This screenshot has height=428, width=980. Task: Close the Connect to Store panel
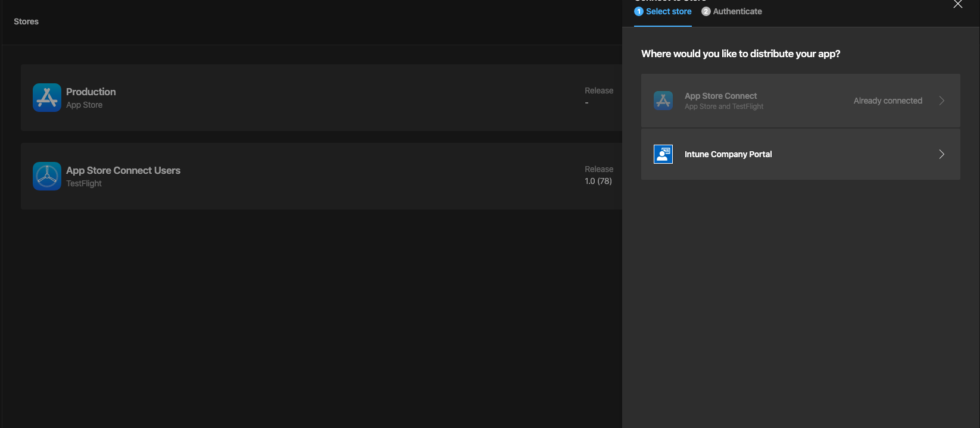point(958,4)
